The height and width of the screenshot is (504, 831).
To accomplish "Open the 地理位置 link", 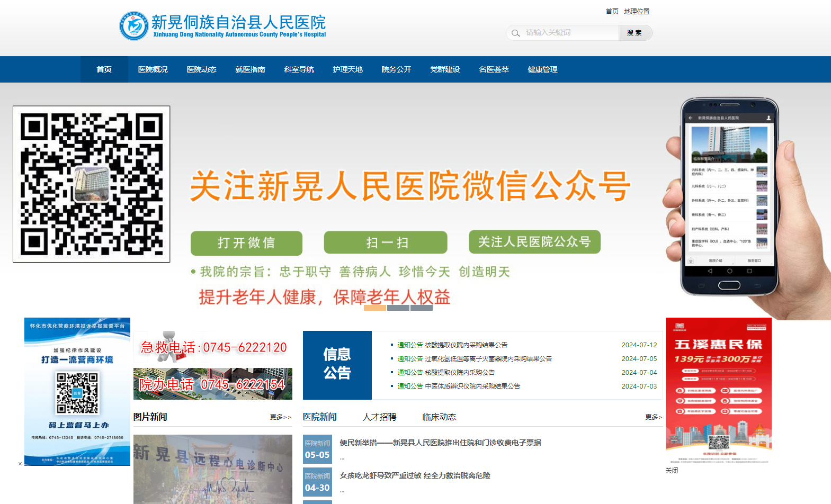I will tap(637, 11).
